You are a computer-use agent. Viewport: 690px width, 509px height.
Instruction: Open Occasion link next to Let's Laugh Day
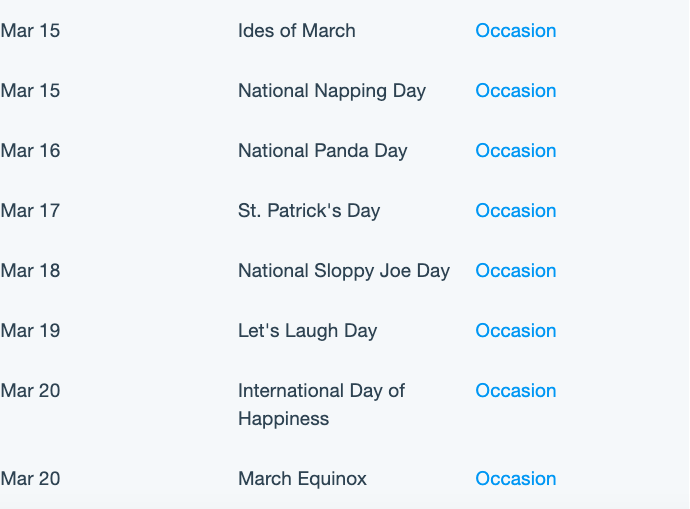(516, 330)
